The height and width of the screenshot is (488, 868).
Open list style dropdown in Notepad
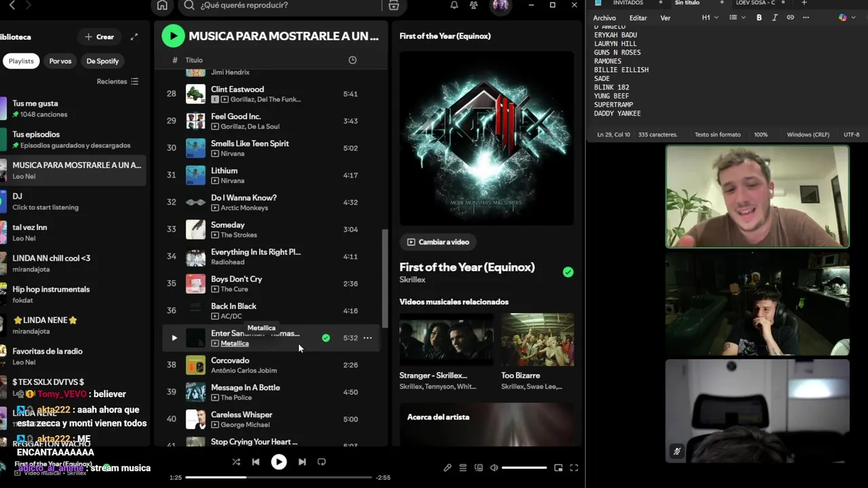(737, 18)
